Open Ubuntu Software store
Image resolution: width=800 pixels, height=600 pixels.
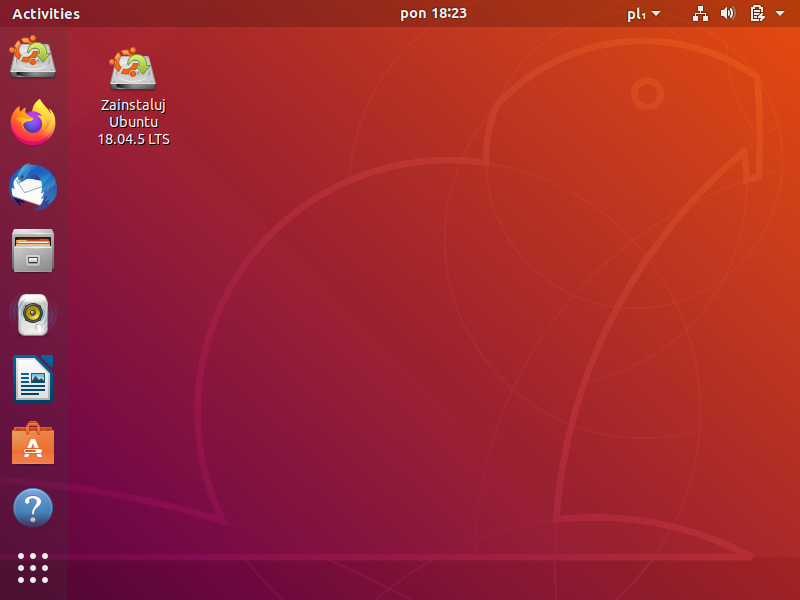pyautogui.click(x=33, y=443)
